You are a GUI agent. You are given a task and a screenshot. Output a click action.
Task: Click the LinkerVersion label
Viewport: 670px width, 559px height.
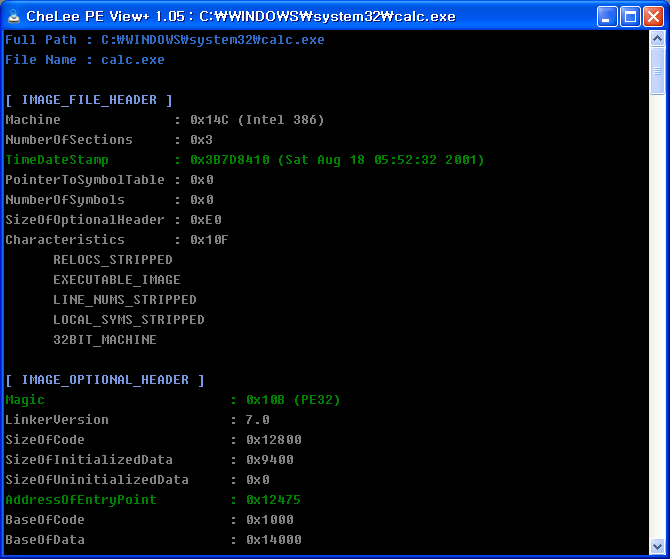[x=57, y=420]
